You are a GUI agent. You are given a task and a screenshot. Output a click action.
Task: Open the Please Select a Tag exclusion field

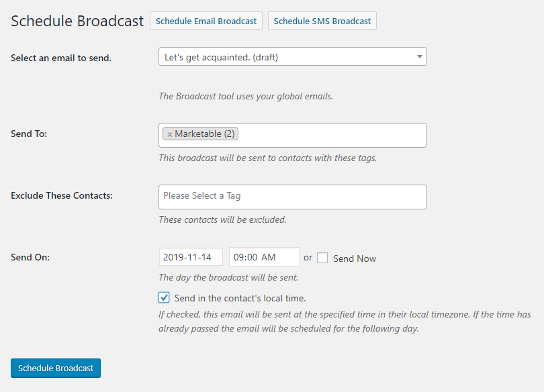coord(292,197)
